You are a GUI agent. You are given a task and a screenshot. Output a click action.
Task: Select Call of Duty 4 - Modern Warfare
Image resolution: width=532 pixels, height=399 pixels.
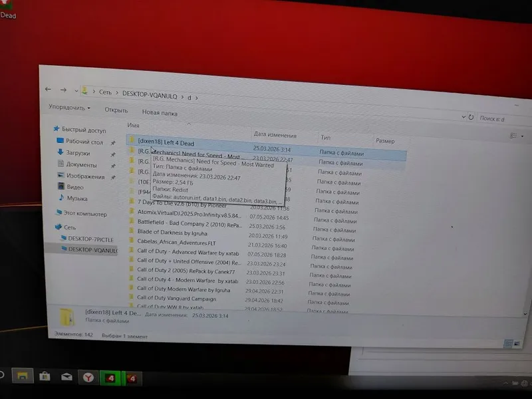[188, 280]
